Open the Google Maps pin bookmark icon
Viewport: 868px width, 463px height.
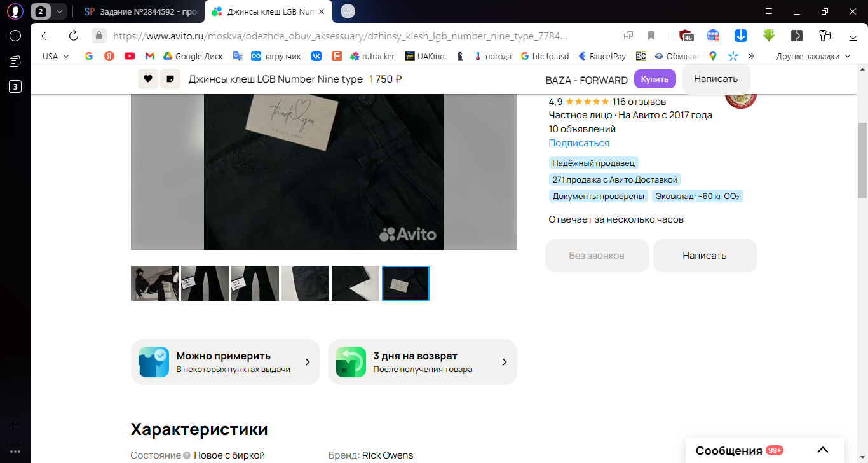pos(713,56)
